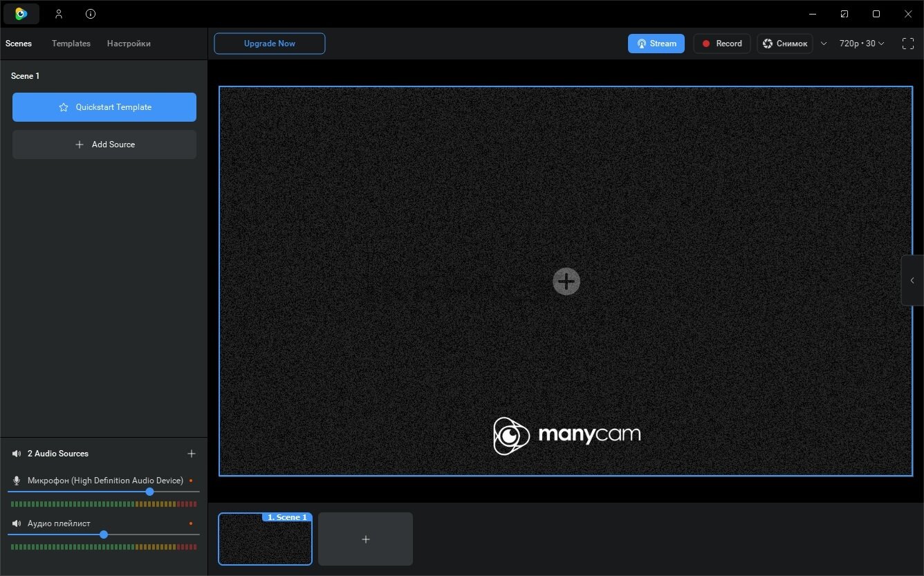Take a snapshot with Снимок button
This screenshot has height=576, width=924.
[x=785, y=44]
